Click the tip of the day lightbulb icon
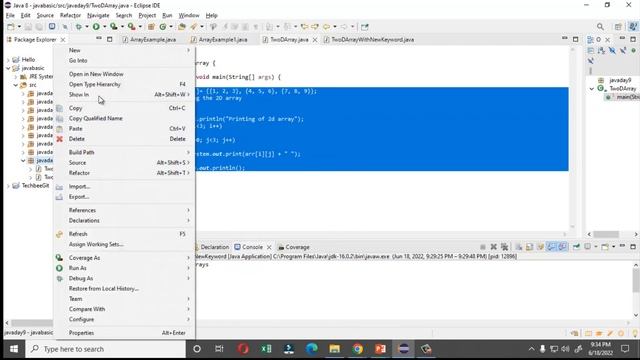This screenshot has height=360, width=640. (635, 333)
